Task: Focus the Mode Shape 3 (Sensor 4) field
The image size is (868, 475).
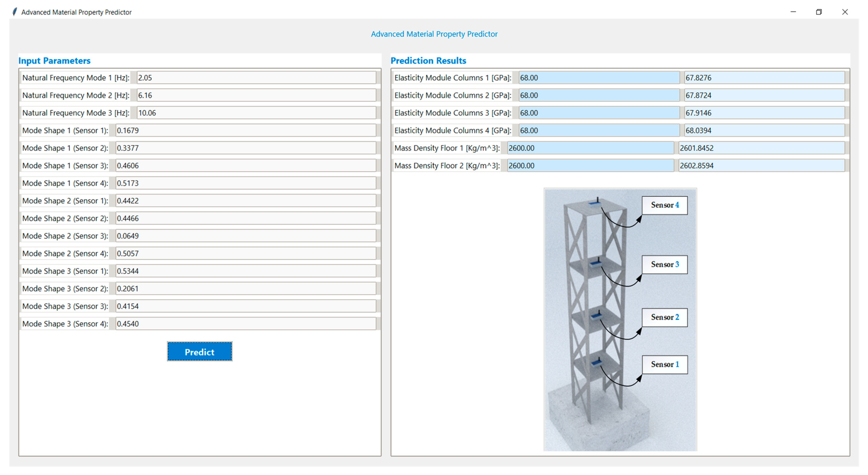Action: (x=245, y=324)
